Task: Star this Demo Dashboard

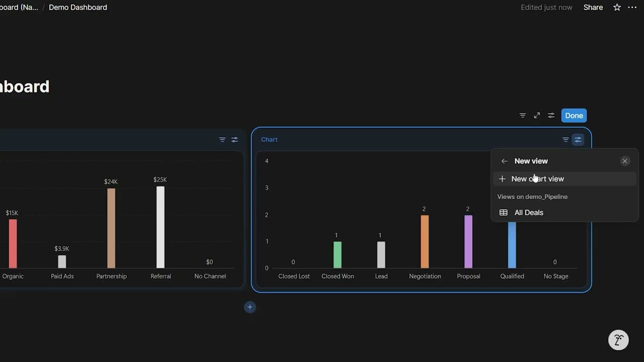Action: [x=617, y=7]
